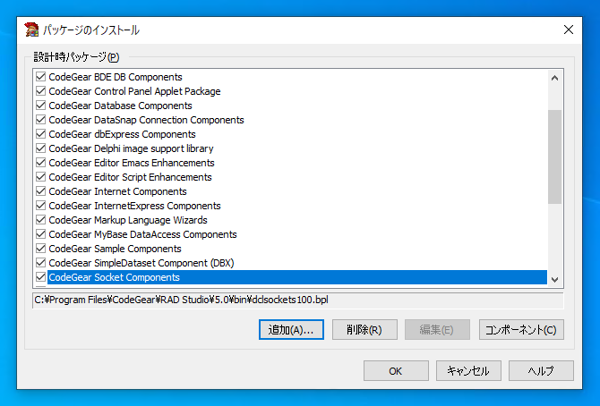This screenshot has height=406, width=600.
Task: Toggle CodeGear Control Panel Applet Package checkbox
Action: [x=41, y=91]
